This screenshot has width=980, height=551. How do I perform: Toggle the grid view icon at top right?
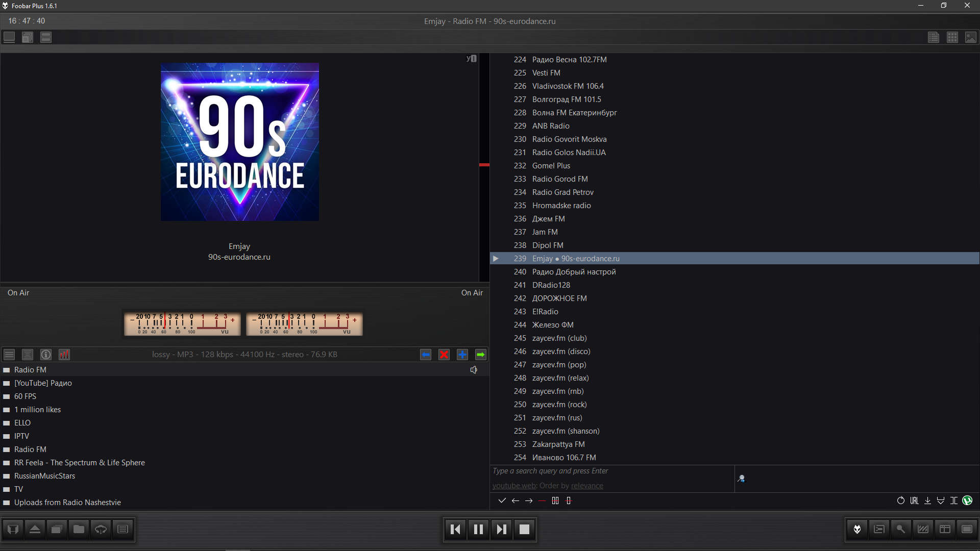[952, 37]
